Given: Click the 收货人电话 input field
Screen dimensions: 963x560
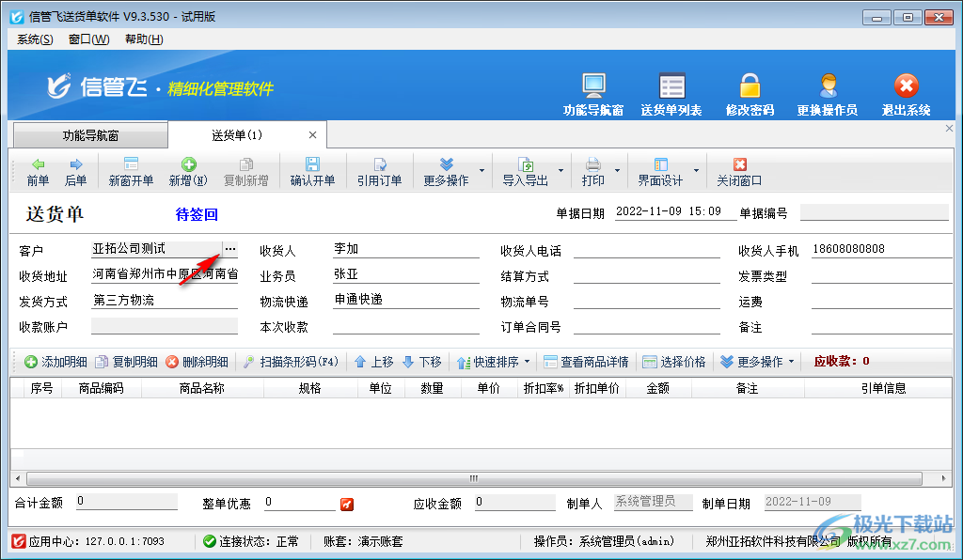Looking at the screenshot, I should click(647, 249).
